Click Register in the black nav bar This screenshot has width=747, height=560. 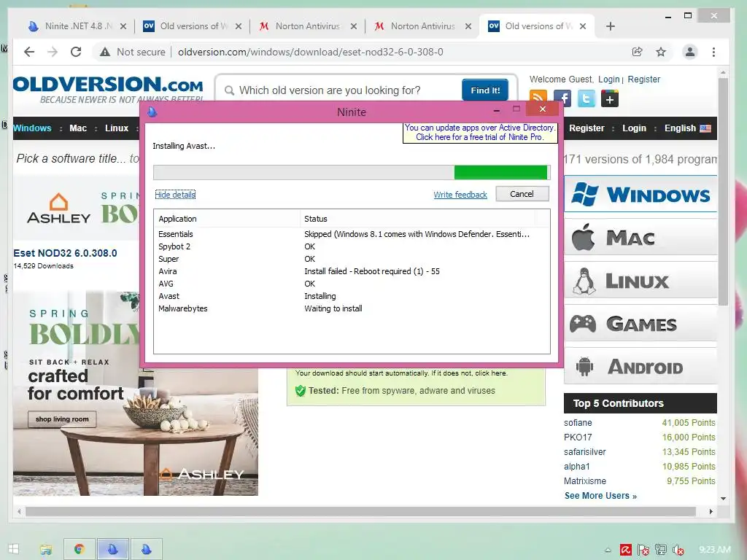coord(587,128)
